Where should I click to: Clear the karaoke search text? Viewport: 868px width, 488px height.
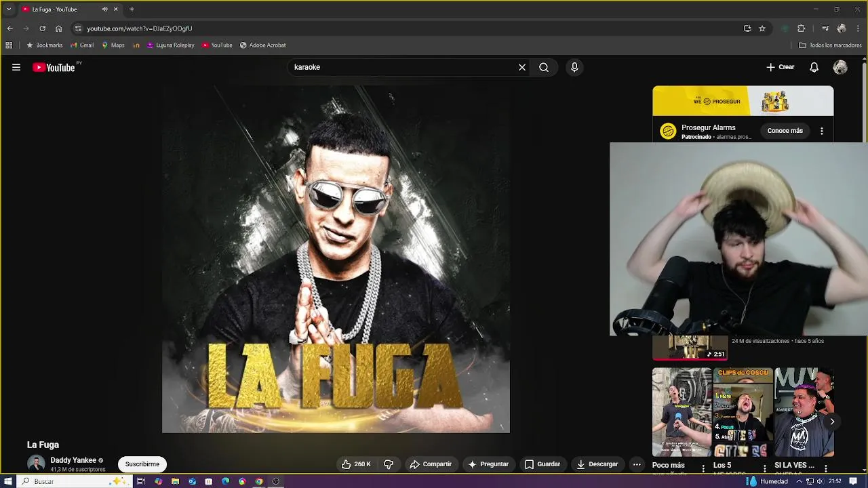(522, 67)
